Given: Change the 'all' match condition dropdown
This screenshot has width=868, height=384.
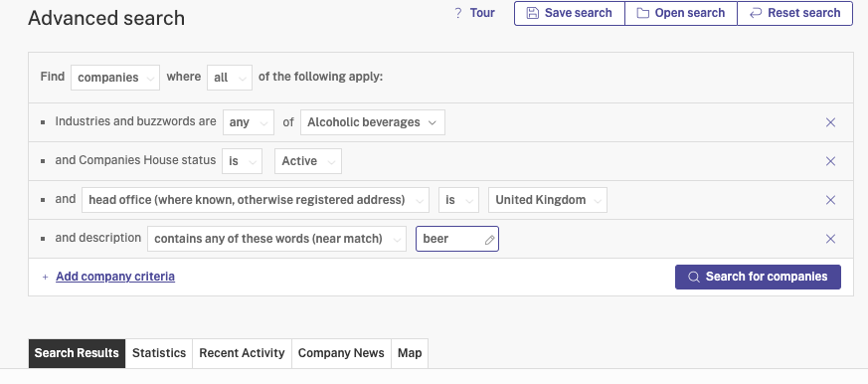Looking at the screenshot, I should point(229,78).
